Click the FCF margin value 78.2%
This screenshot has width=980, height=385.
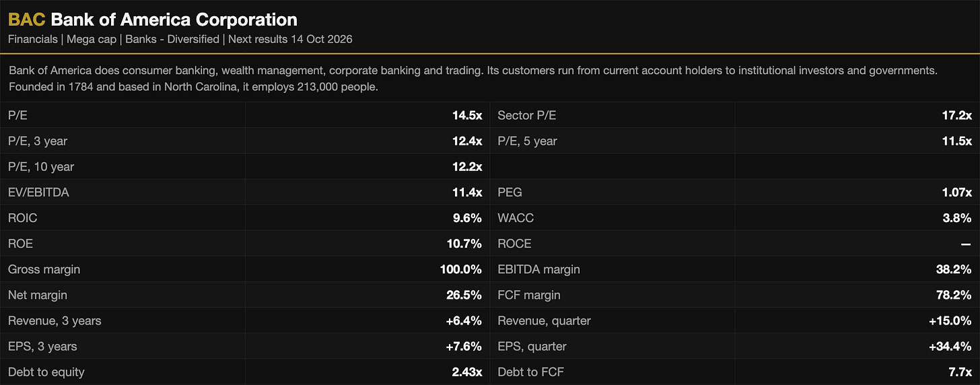(954, 295)
